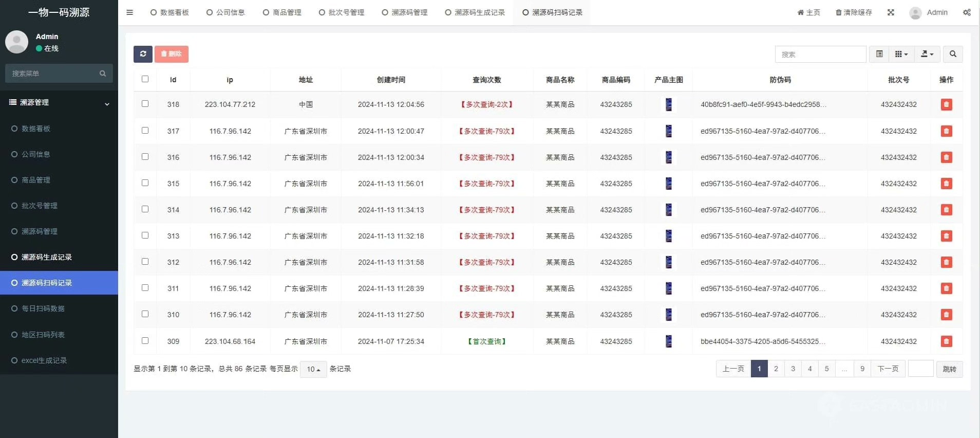Open 每日扫码数据 in sidebar menu
Screen dimensions: 980x438
(x=43, y=308)
